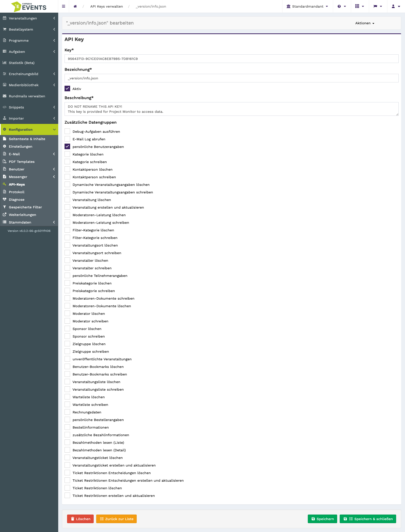Open the user profile icon menu

point(396,6)
